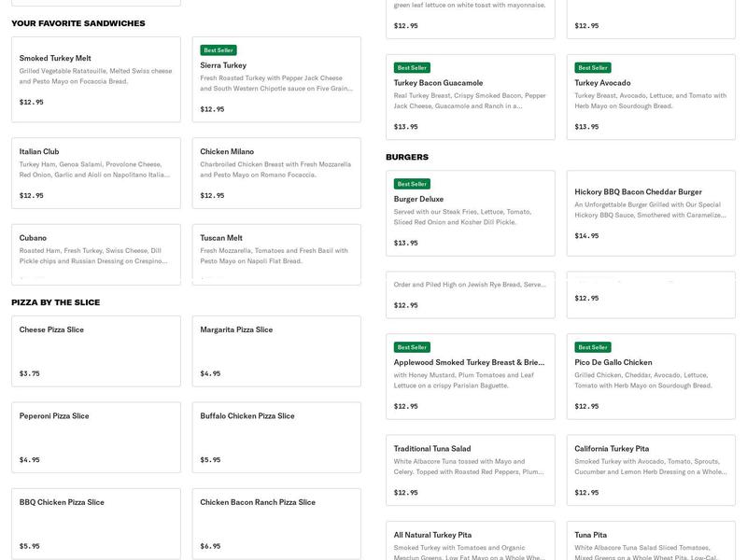Open the Smoked Turkey Melt item
The width and height of the screenshot is (747, 560).
pos(95,79)
